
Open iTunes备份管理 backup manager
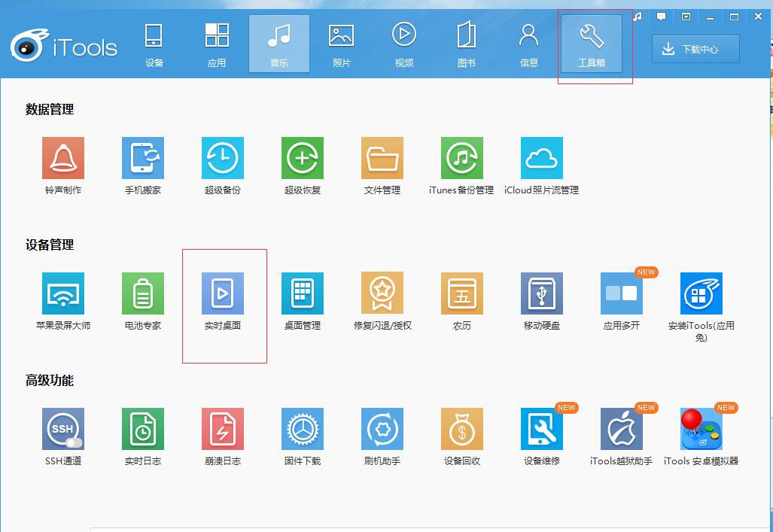coord(462,158)
